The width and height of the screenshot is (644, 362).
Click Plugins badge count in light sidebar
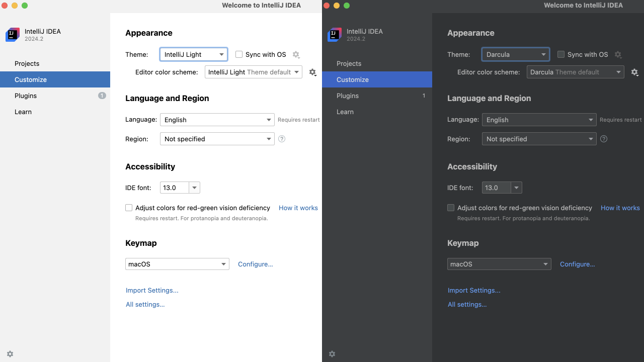click(102, 96)
